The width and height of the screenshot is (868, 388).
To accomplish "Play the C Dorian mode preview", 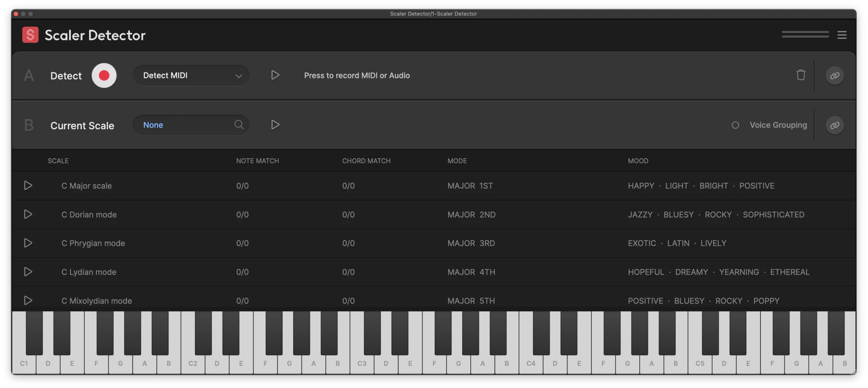I will (x=28, y=214).
